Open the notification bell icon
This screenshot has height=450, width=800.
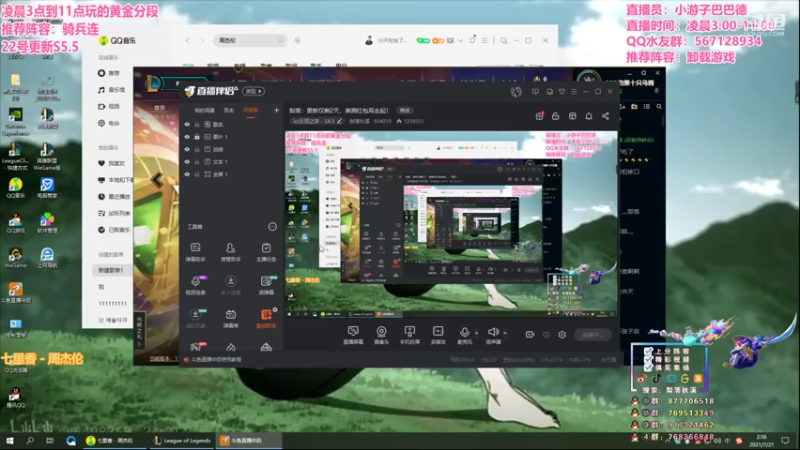coord(589,116)
